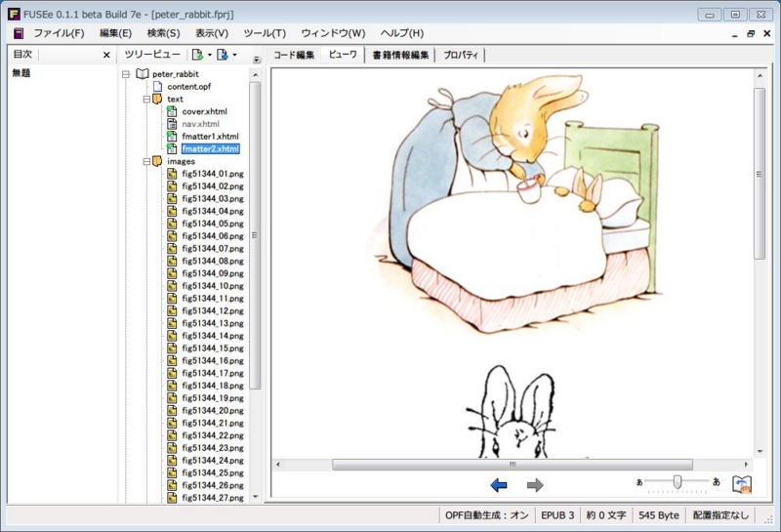Screen dimensions: 781x532
Task: Open dropdown arrow beside add new file icon
Action: (x=210, y=55)
